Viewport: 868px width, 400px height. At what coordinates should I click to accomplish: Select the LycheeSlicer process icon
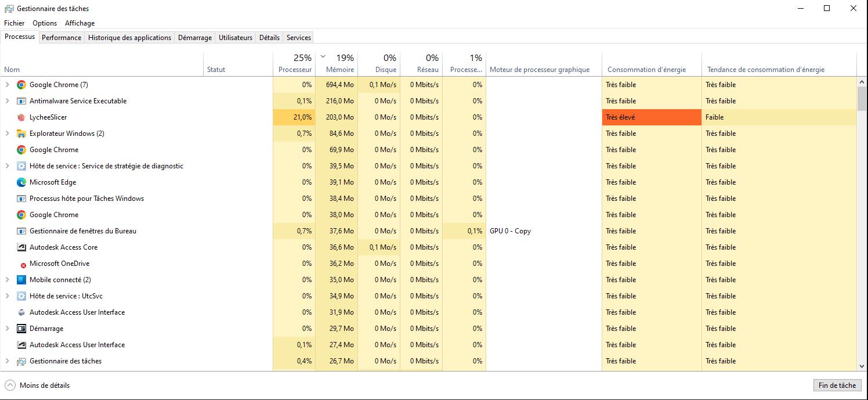[x=21, y=117]
